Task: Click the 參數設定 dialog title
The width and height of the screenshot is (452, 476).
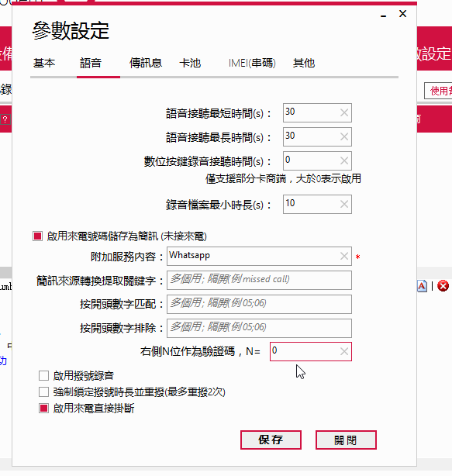Action: 71,31
